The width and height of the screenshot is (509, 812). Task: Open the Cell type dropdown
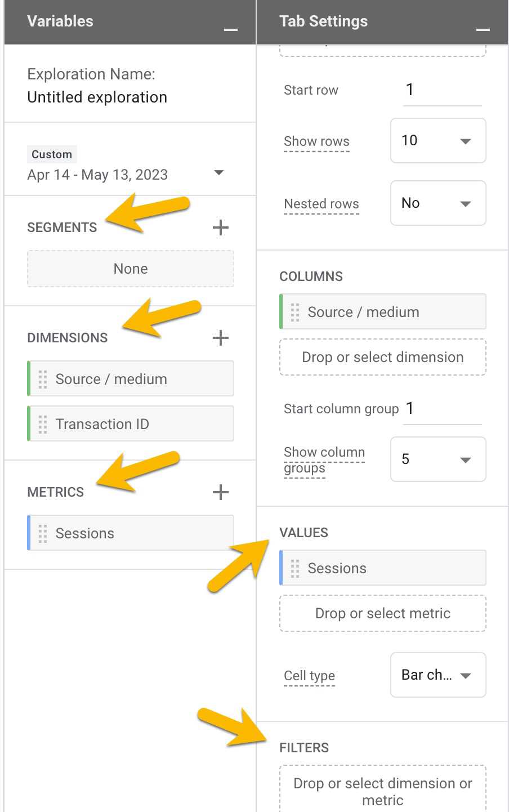(438, 675)
